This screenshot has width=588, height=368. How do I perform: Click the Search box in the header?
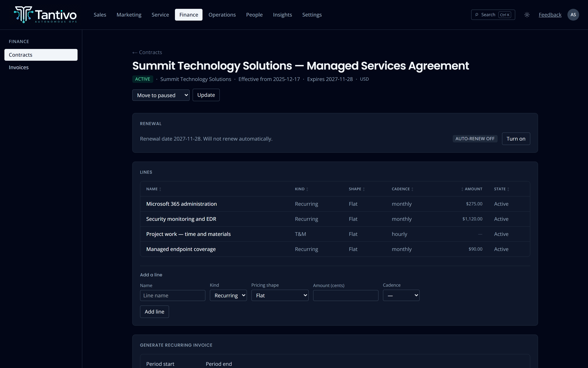pos(493,15)
